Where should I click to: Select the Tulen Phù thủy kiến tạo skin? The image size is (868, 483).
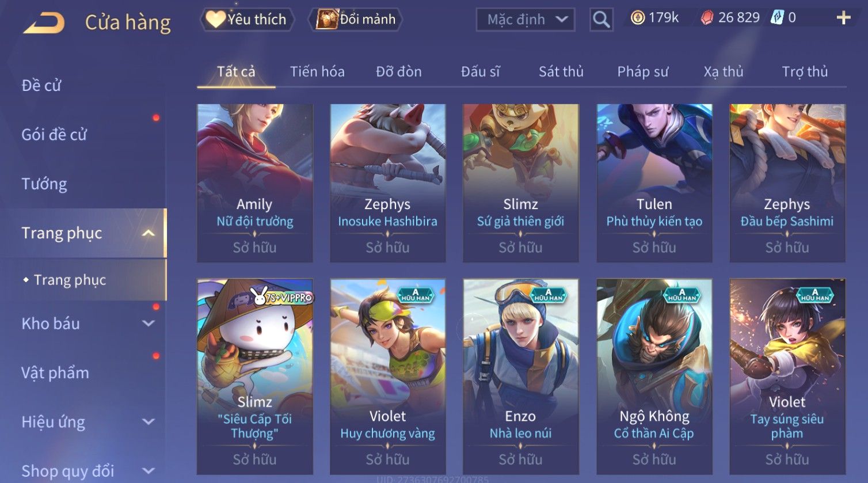click(x=654, y=183)
